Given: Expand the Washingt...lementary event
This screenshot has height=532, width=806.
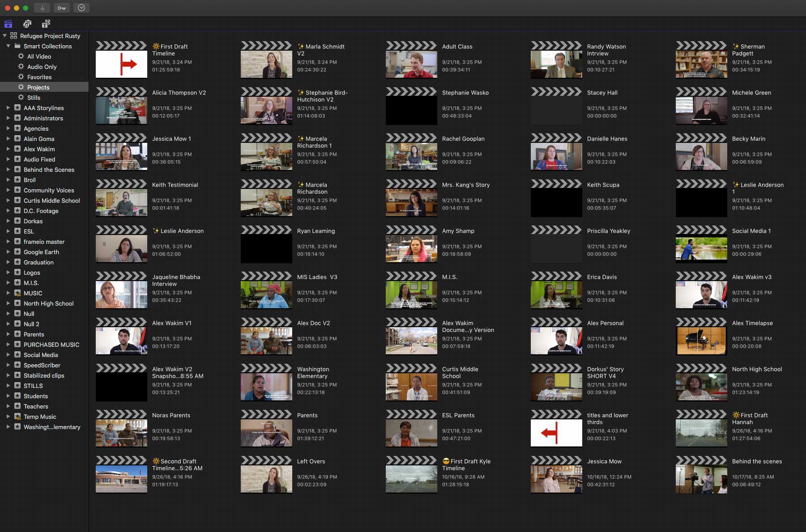Looking at the screenshot, I should pos(8,427).
